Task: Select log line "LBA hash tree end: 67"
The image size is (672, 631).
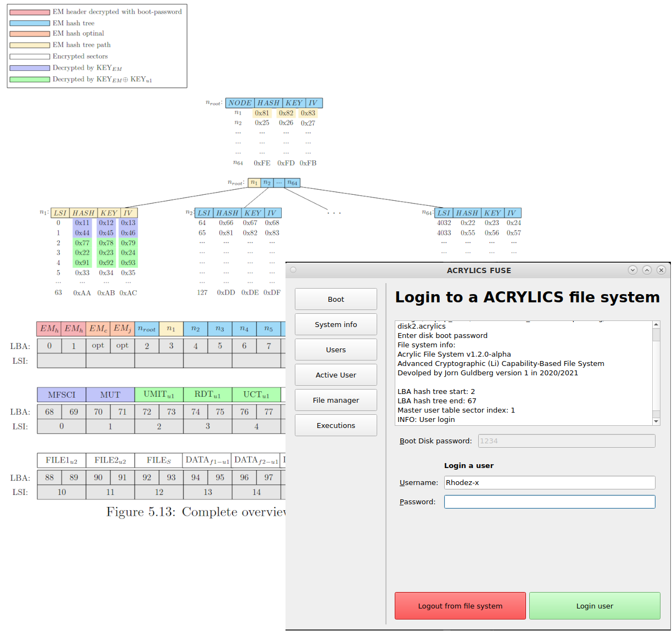Action: 437,401
